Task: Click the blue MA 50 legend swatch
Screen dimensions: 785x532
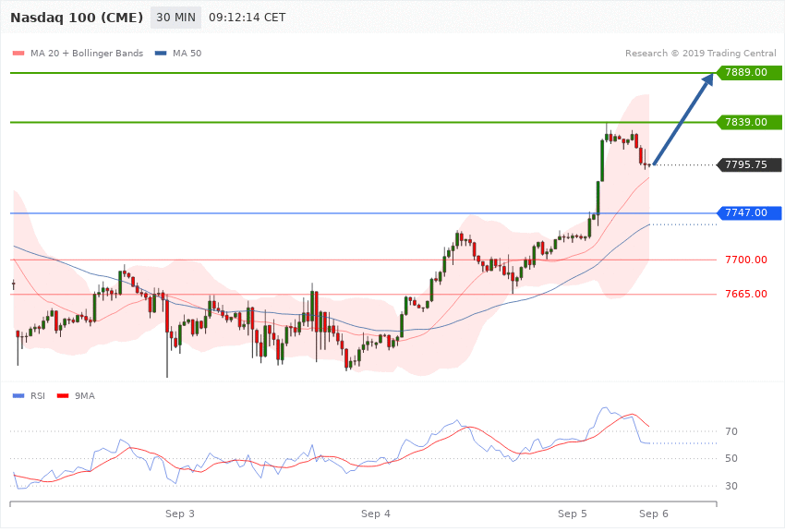Action: pyautogui.click(x=161, y=53)
